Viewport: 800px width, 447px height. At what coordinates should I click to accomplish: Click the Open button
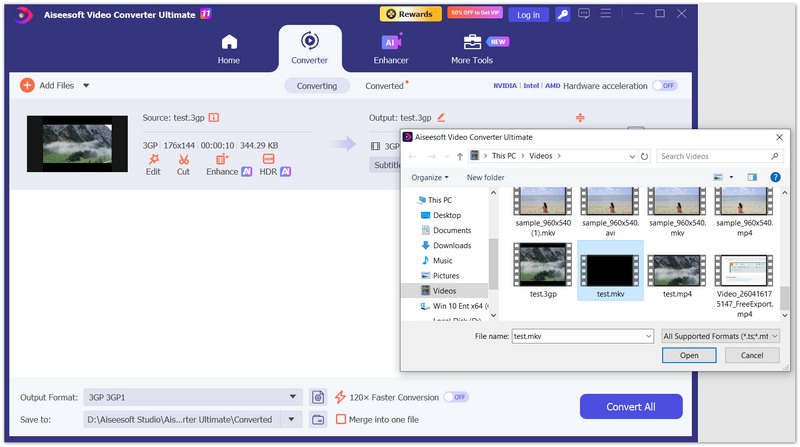click(x=689, y=355)
